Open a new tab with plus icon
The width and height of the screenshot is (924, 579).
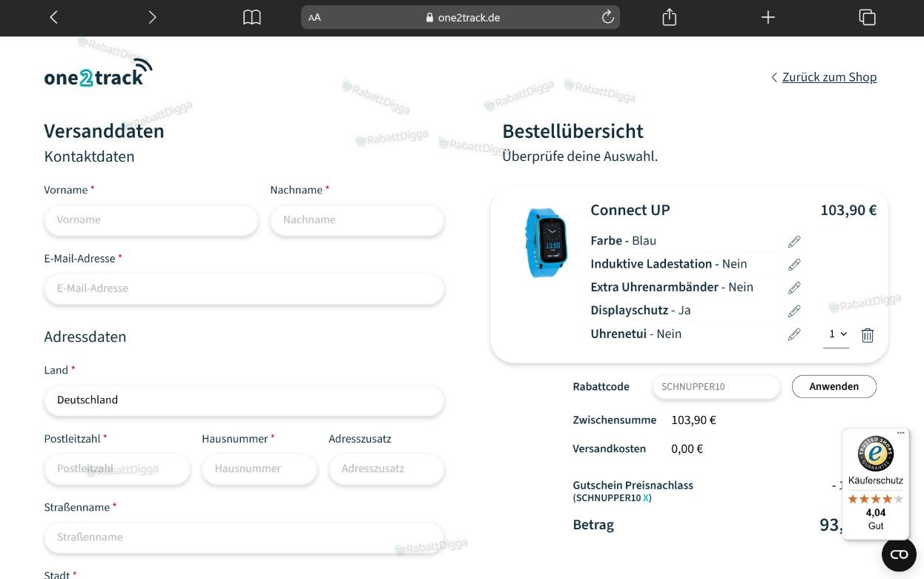(x=768, y=17)
